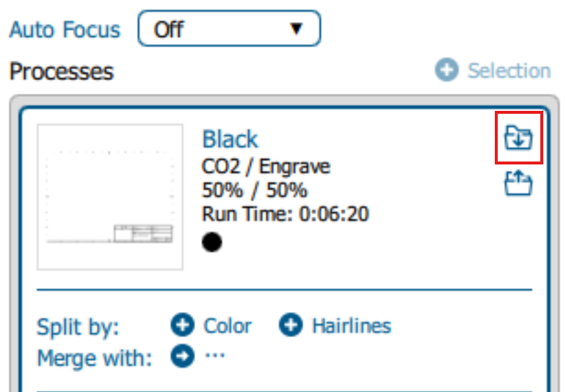Click the plus icon next to Color
566x392 pixels.
click(182, 325)
